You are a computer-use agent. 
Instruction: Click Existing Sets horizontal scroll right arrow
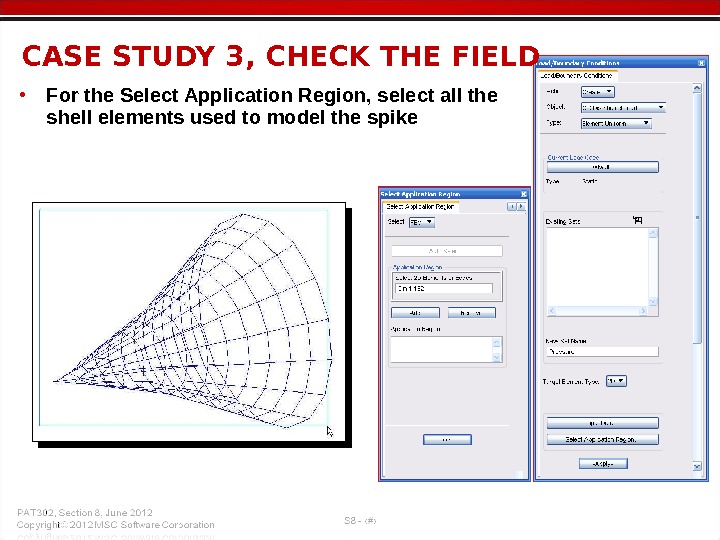pos(643,311)
